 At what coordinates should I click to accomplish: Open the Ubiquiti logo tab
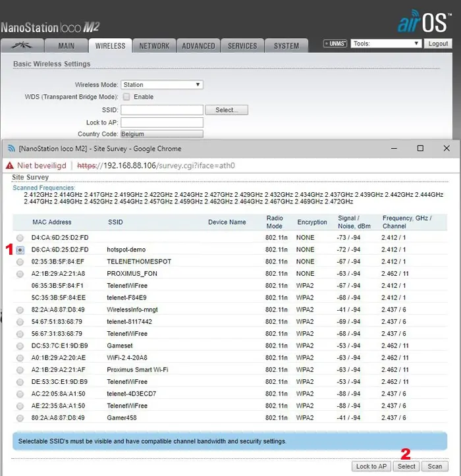(22, 45)
